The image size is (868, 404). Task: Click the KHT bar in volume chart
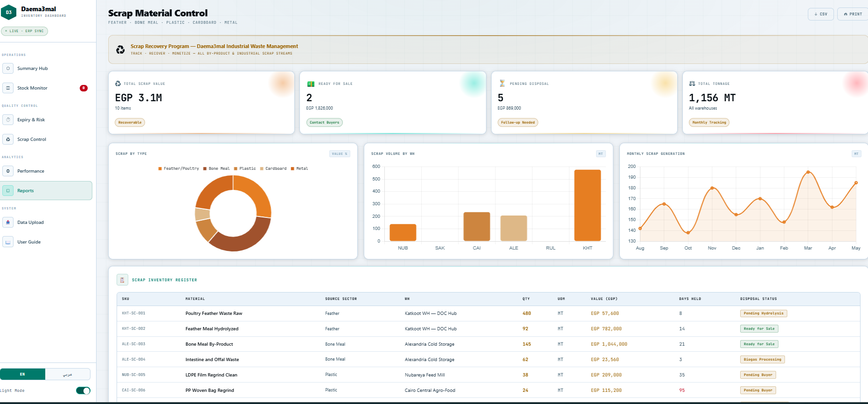587,205
